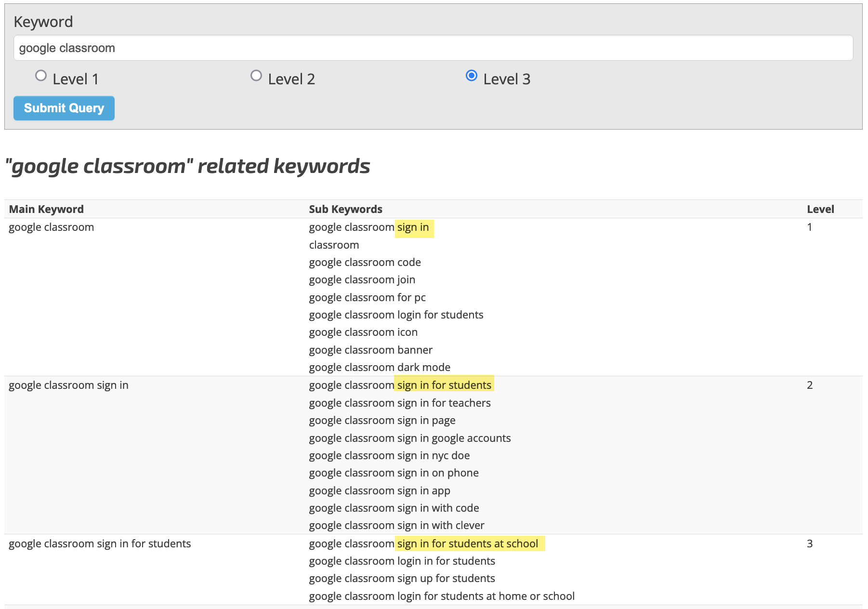Image resolution: width=868 pixels, height=609 pixels.
Task: Choose the Level 2 radio option
Action: pyautogui.click(x=256, y=76)
